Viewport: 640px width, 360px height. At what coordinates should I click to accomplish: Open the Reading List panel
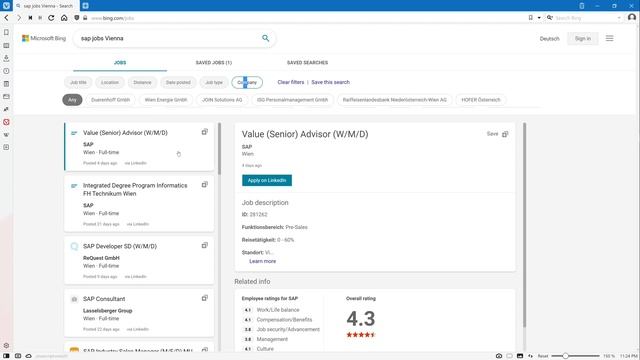tap(6, 45)
